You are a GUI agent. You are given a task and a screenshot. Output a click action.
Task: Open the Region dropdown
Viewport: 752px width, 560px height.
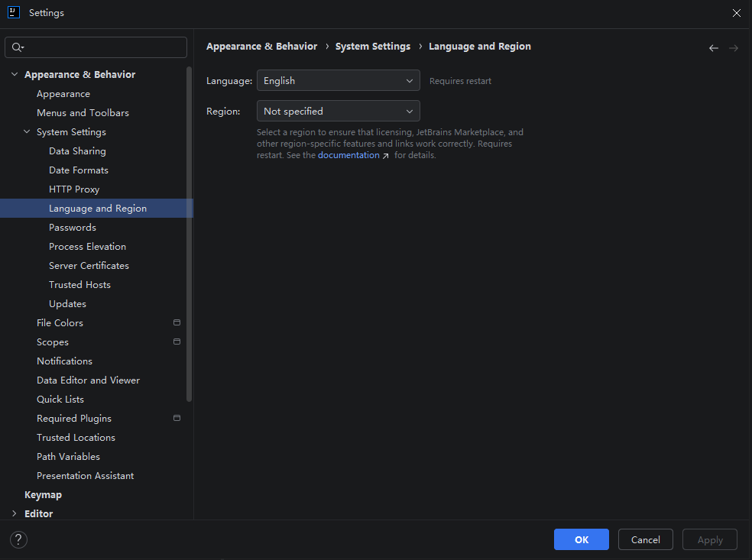click(x=338, y=111)
